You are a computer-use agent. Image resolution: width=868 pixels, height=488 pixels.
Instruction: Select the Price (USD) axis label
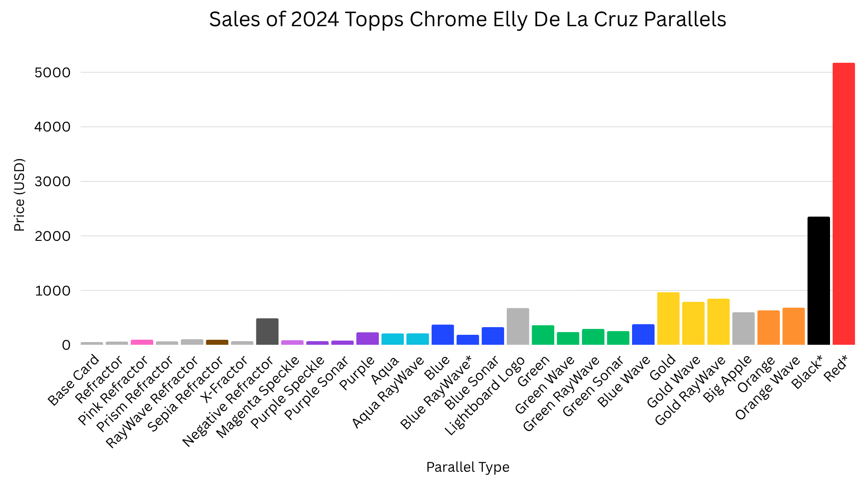tap(19, 195)
